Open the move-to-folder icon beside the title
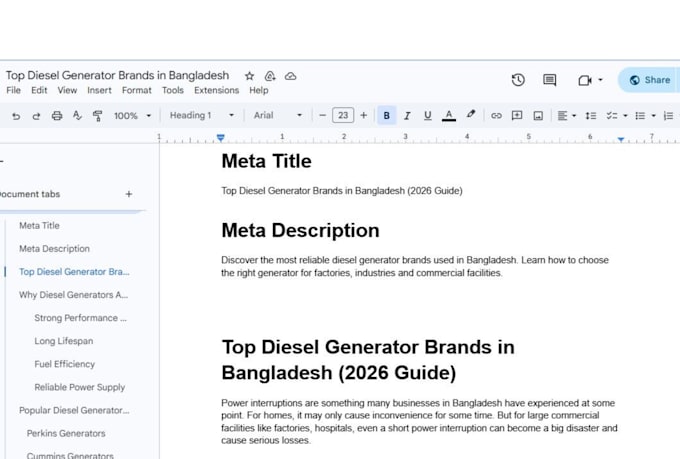This screenshot has height=459, width=680. [270, 76]
